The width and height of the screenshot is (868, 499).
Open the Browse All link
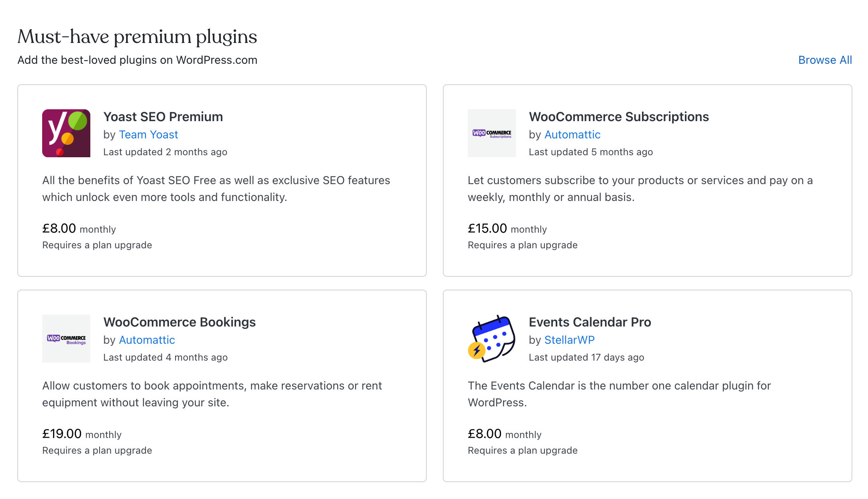coord(825,60)
